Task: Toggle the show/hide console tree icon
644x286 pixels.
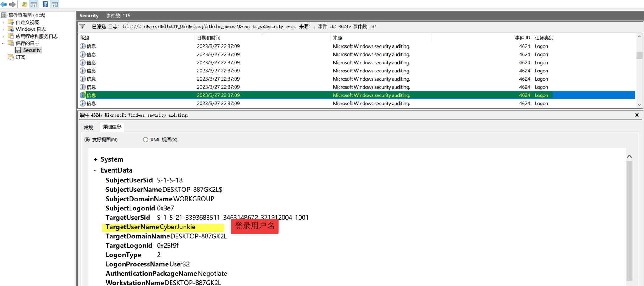Action: 34,4
